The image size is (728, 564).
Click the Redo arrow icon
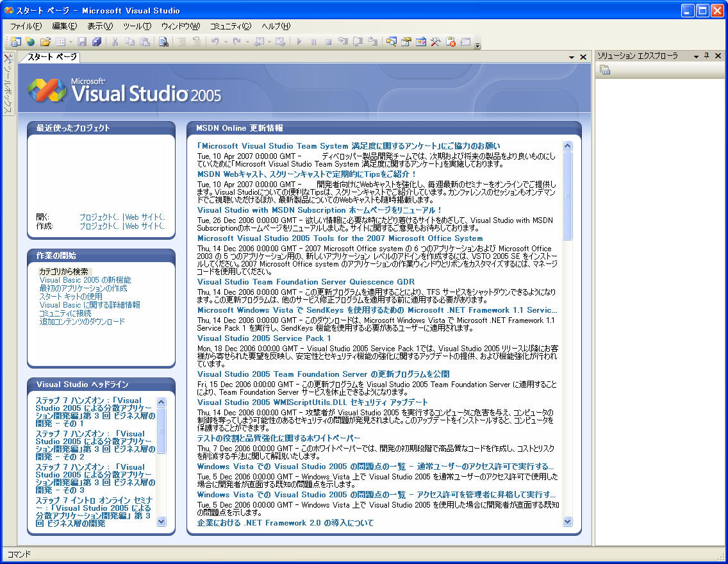236,42
